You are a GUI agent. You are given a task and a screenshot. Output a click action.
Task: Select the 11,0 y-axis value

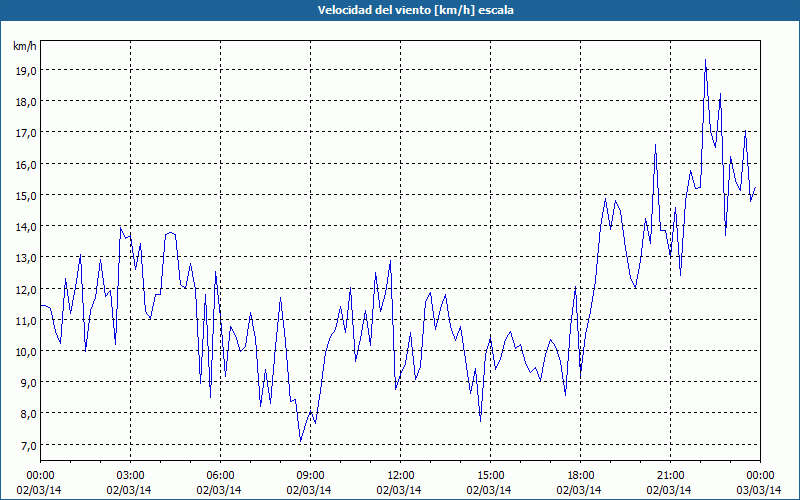(x=26, y=320)
